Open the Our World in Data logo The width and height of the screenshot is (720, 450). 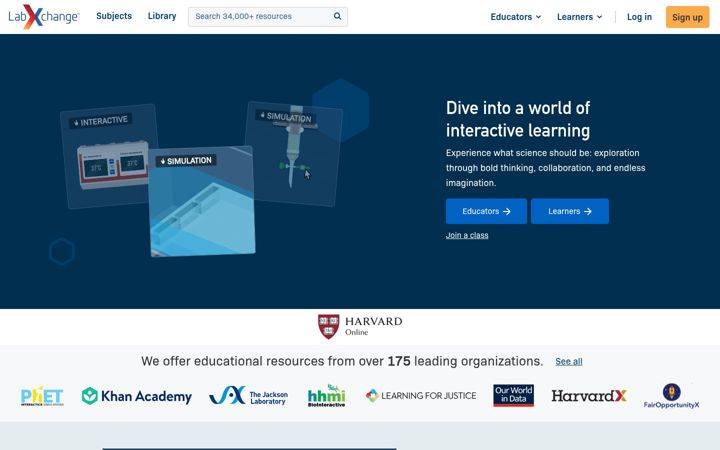point(513,395)
